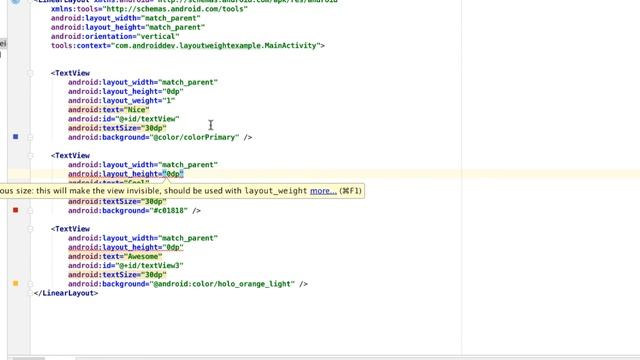The image size is (640, 360).
Task: Click the textSize="30dp" line above holo_orange_light background
Action: (117, 275)
